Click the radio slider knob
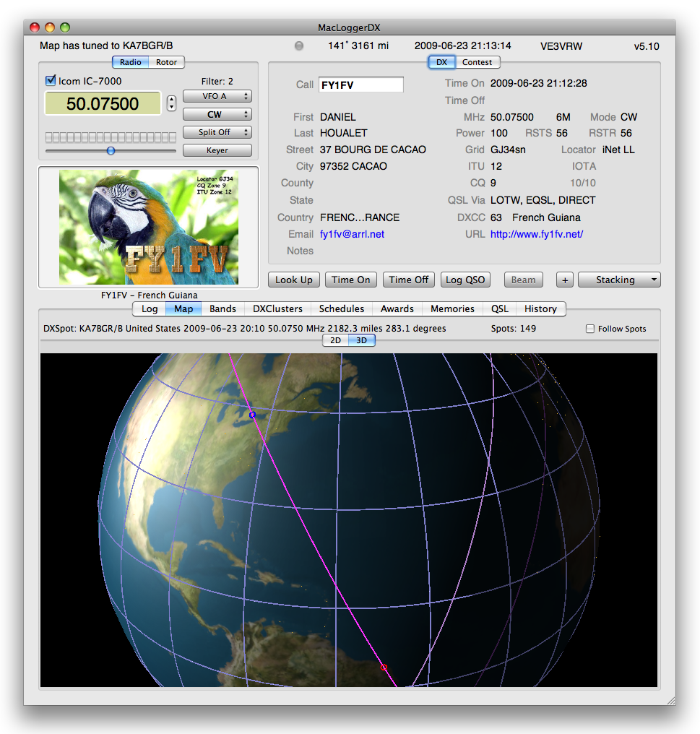 click(111, 150)
